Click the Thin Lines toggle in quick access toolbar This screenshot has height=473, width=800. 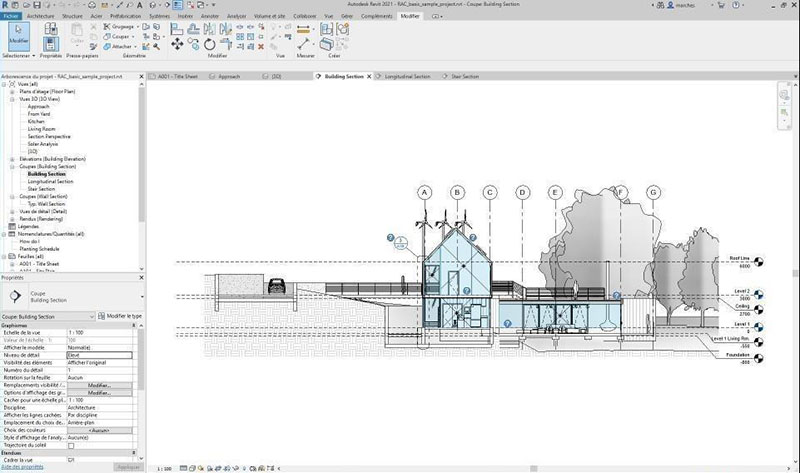point(178,5)
